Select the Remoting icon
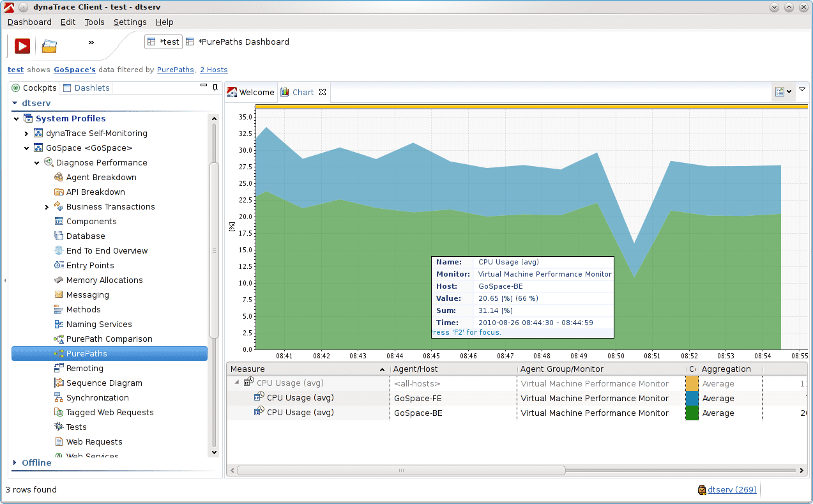The height and width of the screenshot is (504, 813). click(59, 368)
